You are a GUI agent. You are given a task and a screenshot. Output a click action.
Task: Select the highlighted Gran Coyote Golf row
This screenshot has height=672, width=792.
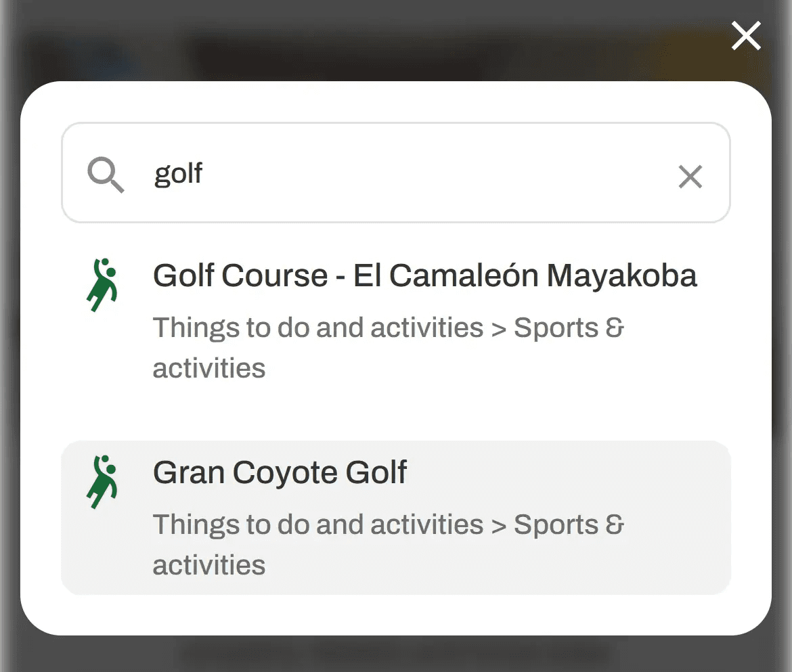point(395,518)
